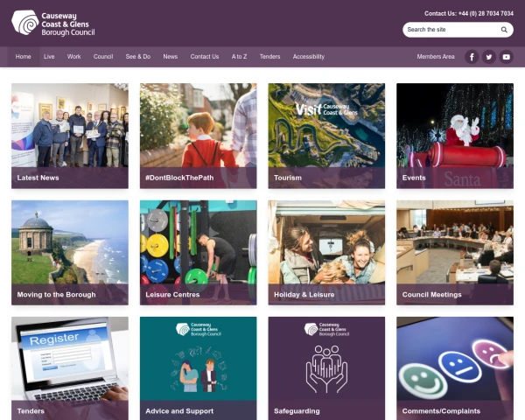Open the Members Area link
The height and width of the screenshot is (420, 525).
pos(436,57)
